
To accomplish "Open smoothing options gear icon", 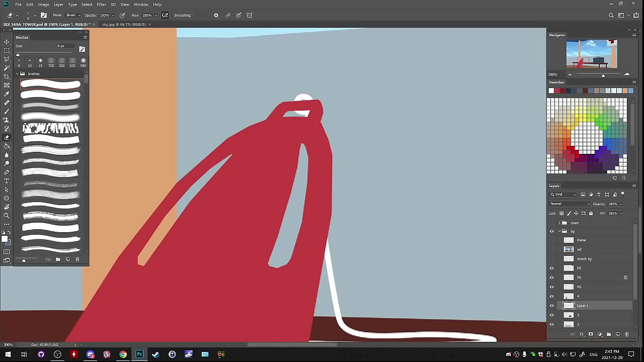I will pos(216,15).
